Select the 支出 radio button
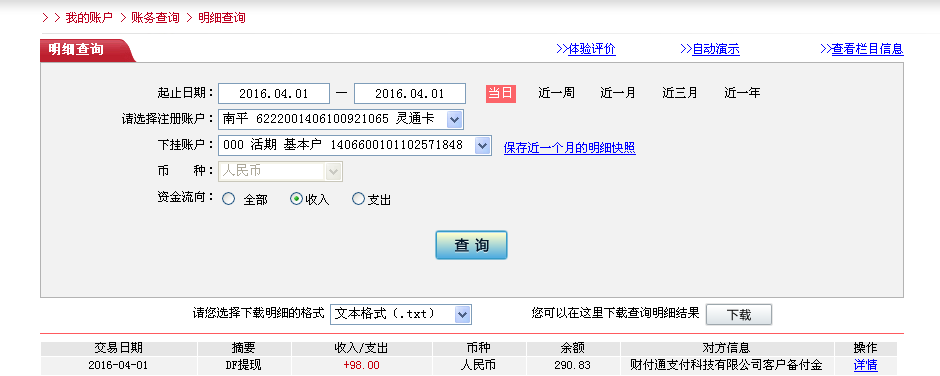The image size is (940, 376). tap(358, 199)
